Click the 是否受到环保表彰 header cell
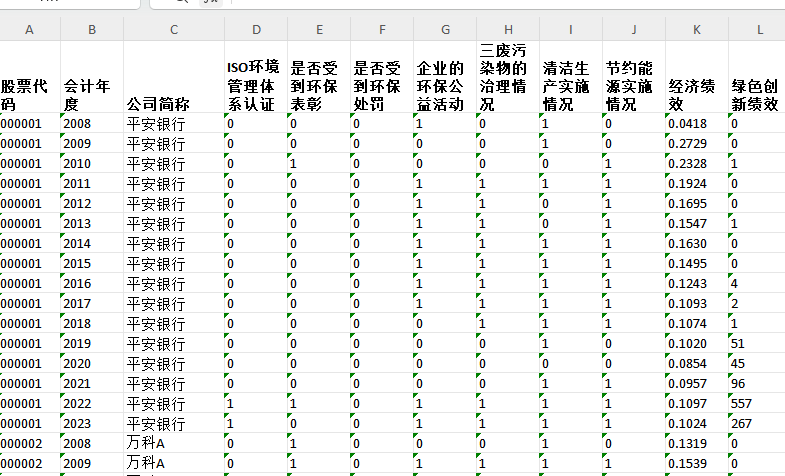 pyautogui.click(x=319, y=77)
